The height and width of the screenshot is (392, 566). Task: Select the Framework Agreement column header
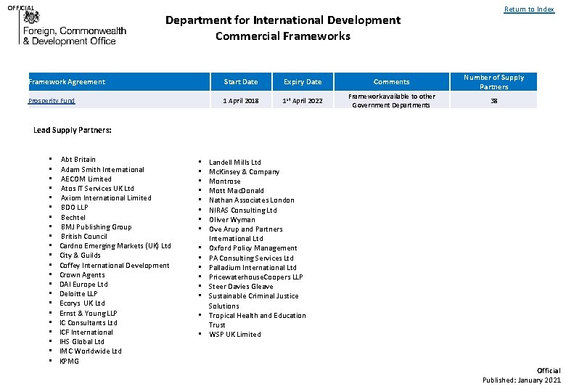click(x=119, y=81)
